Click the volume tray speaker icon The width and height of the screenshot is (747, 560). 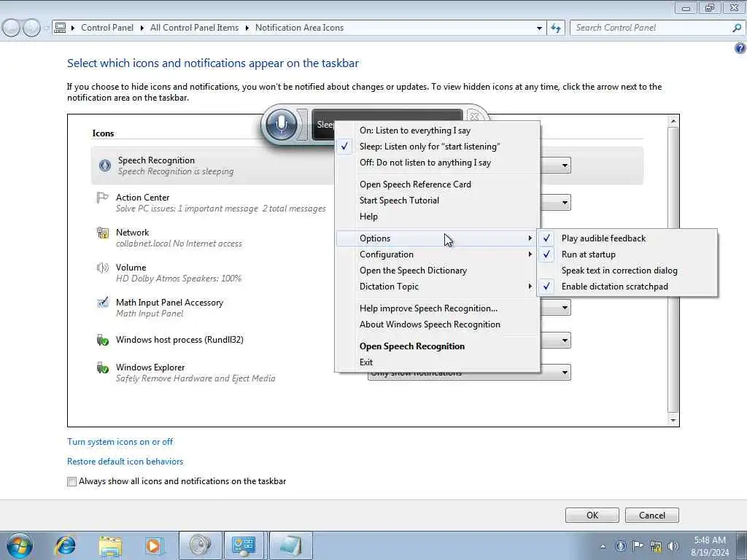point(673,546)
